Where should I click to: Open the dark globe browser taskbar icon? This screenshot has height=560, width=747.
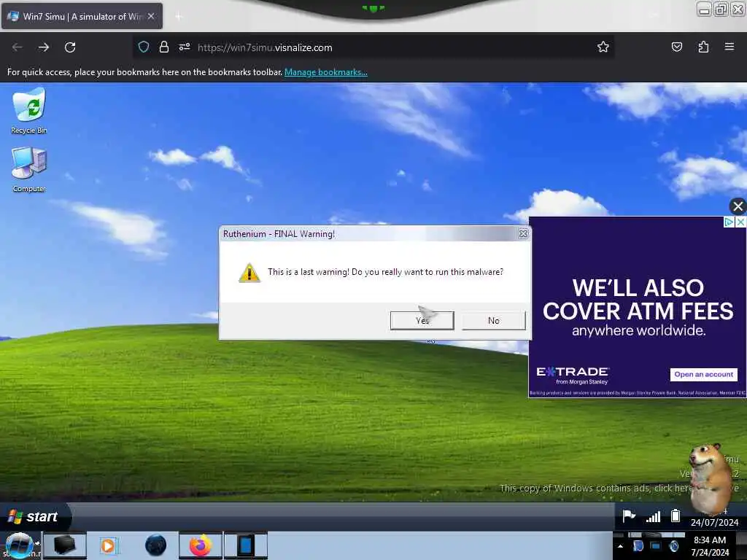tap(156, 545)
